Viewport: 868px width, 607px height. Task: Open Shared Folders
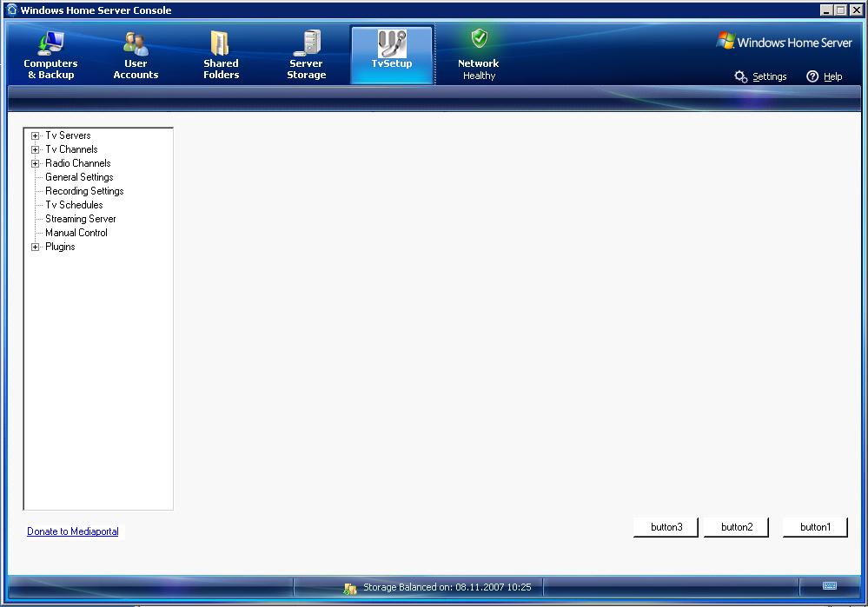tap(220, 54)
